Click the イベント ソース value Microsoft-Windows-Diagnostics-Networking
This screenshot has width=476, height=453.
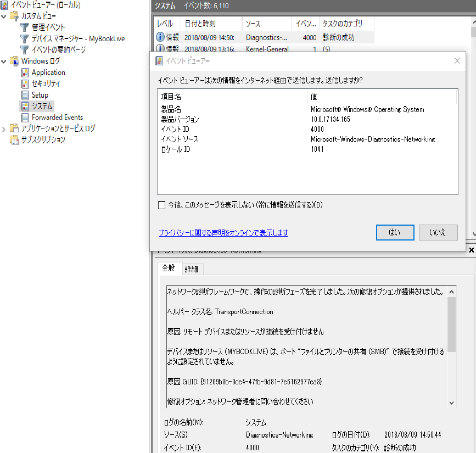pos(373,139)
